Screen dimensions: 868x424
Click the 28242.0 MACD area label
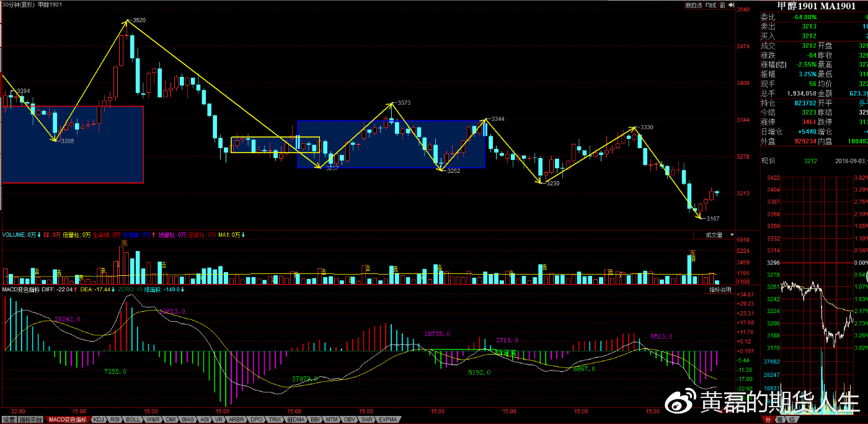pos(68,319)
